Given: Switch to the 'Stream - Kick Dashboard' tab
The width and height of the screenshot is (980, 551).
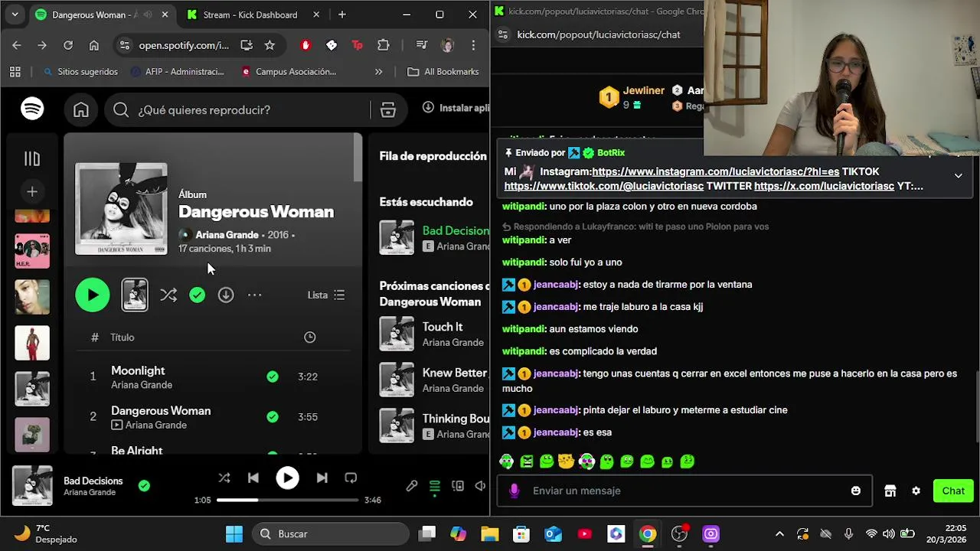Looking at the screenshot, I should point(250,15).
